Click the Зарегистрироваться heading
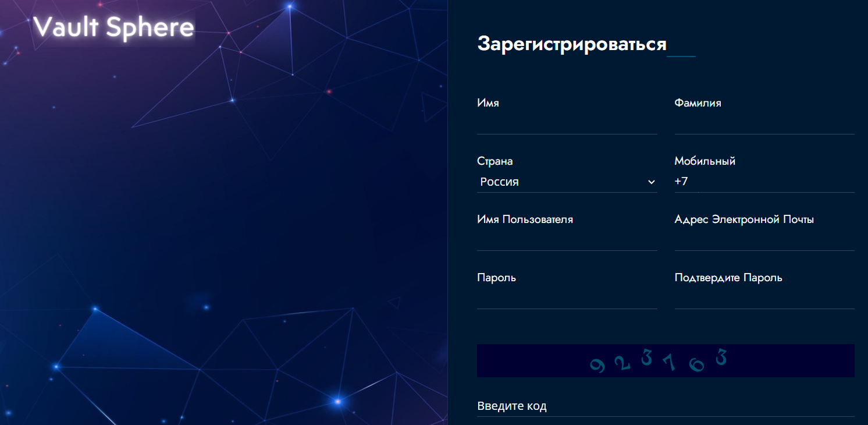Screen dimensions: 868x425 pos(572,44)
